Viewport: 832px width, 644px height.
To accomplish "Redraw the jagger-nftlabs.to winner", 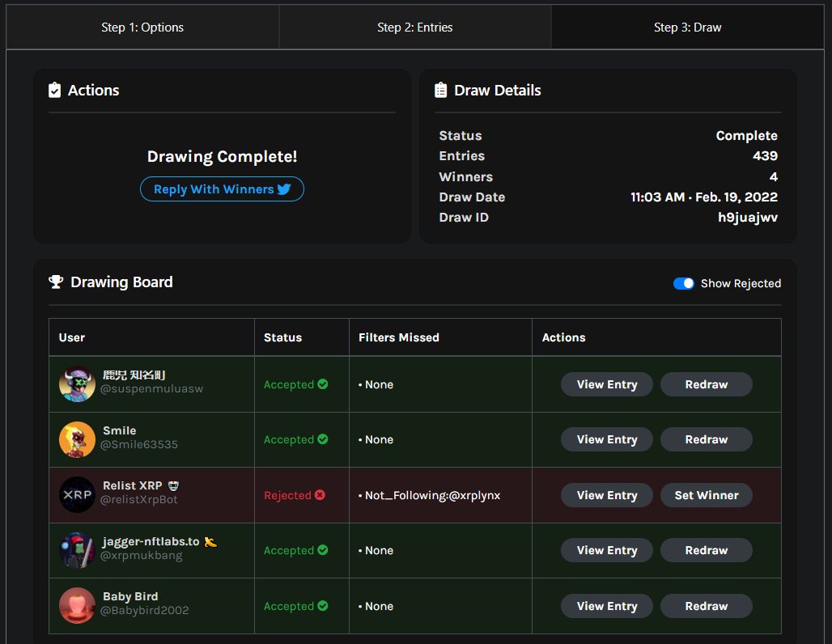I will pyautogui.click(x=707, y=550).
